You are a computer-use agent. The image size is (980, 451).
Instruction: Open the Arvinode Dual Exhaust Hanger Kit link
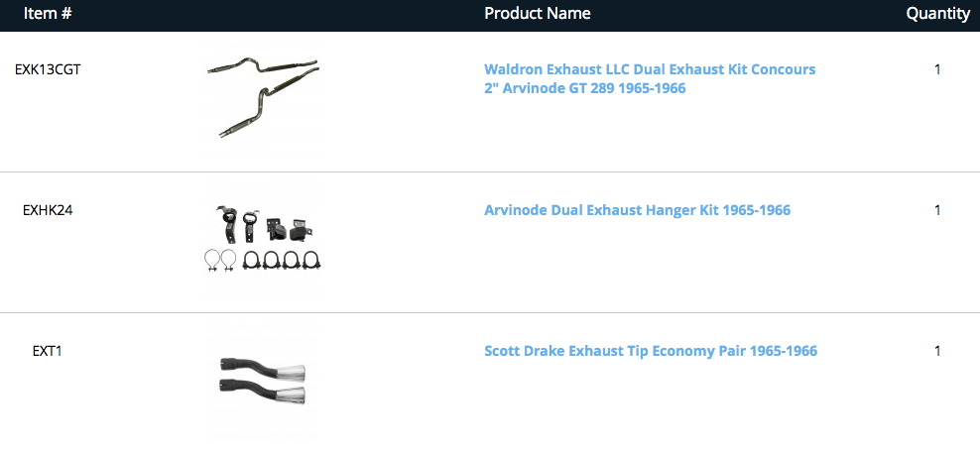click(x=637, y=210)
